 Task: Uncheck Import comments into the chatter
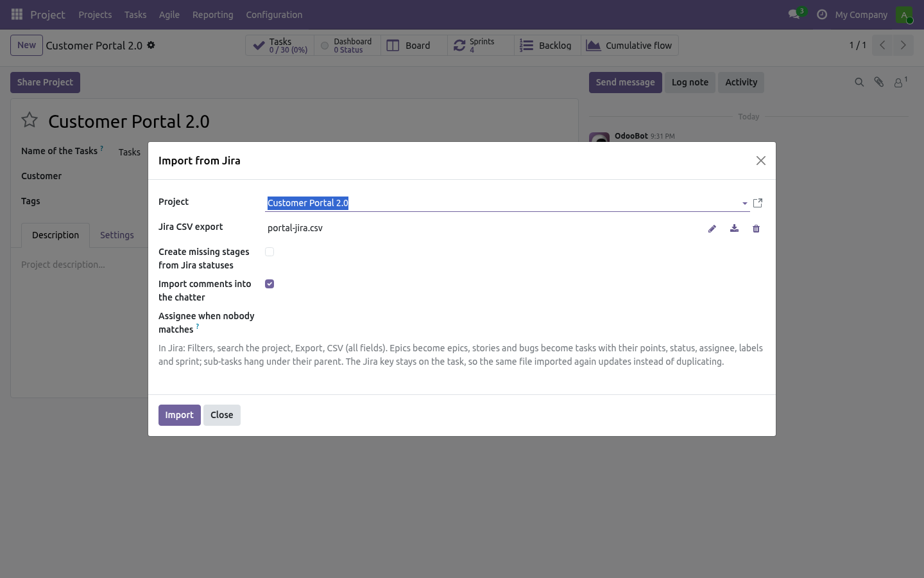coord(269,284)
